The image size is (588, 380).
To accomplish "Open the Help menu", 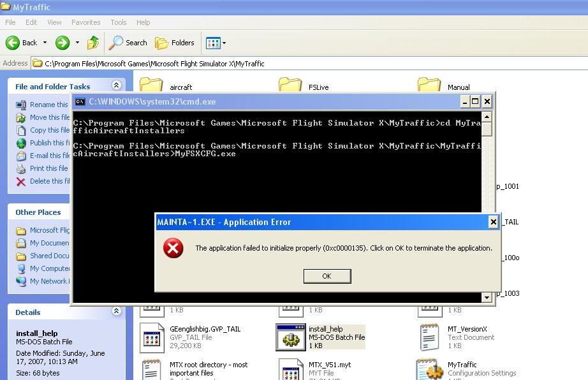I will [x=143, y=22].
